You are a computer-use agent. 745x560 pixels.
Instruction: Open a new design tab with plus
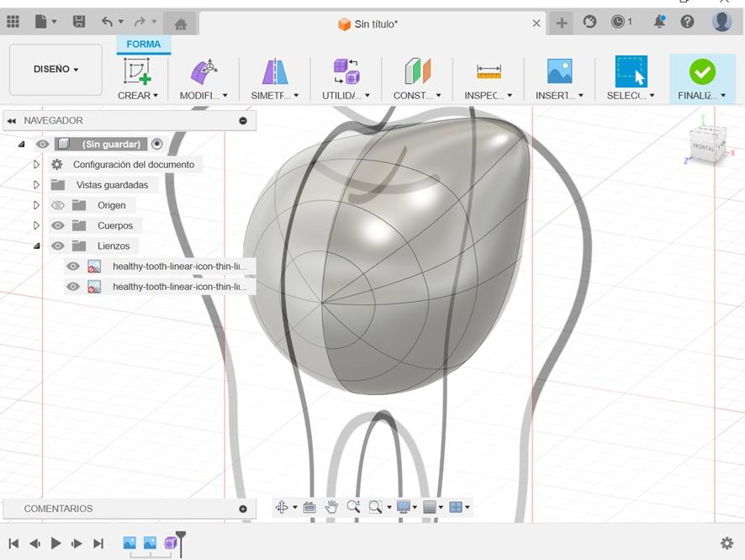(561, 23)
